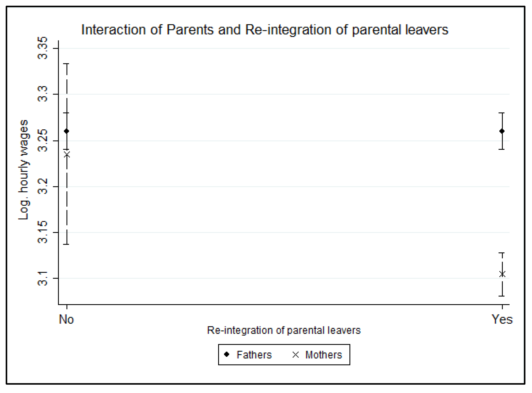The image size is (532, 393).
Task: Click the 3.35 y-axis tick label
Action: [x=43, y=48]
